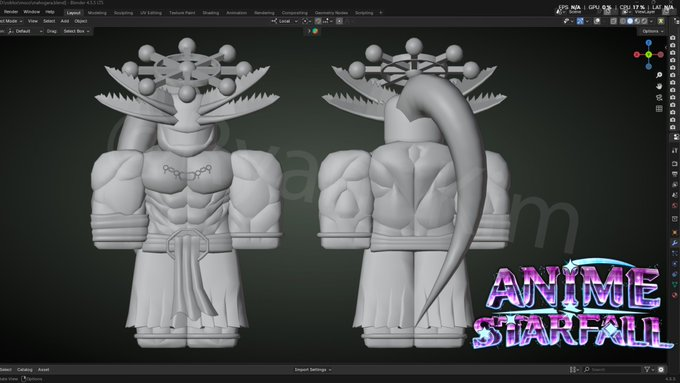Open the Select Box drag dropdown
Viewport: 680px width, 383px height.
pos(76,31)
